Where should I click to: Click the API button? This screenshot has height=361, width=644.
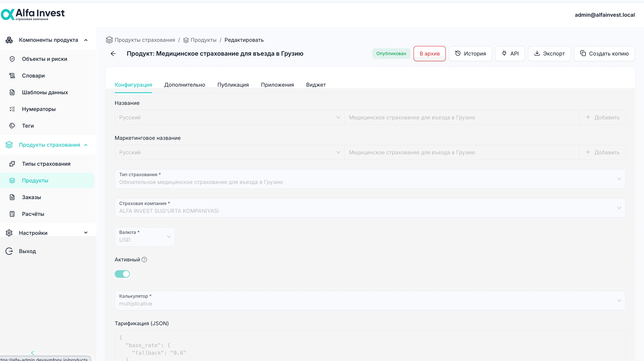click(x=510, y=54)
